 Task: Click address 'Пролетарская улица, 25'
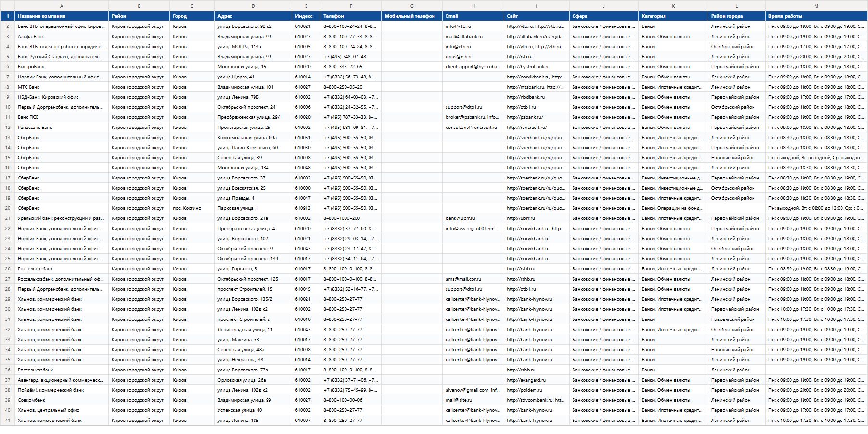pos(253,128)
